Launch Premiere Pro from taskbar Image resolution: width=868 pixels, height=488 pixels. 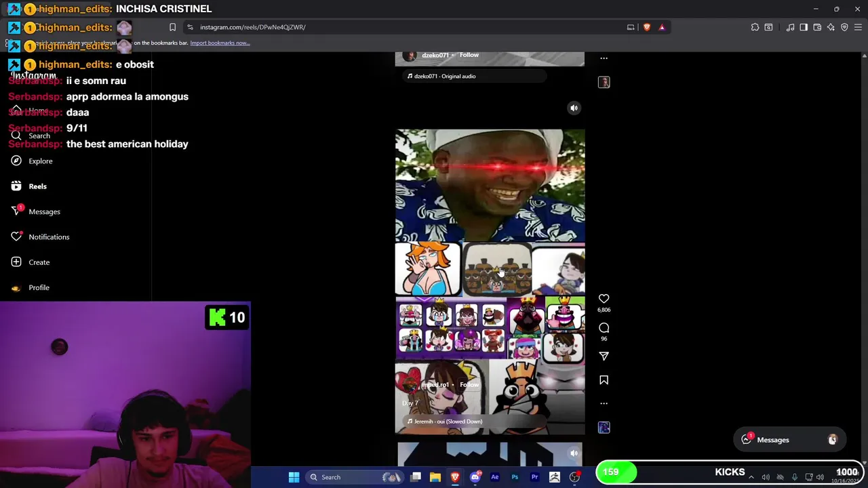(534, 477)
